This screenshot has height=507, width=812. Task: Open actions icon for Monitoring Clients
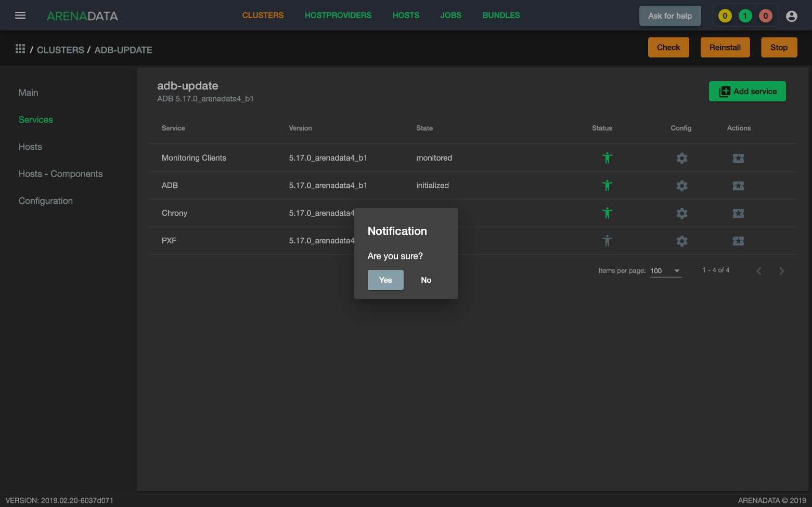tap(738, 158)
